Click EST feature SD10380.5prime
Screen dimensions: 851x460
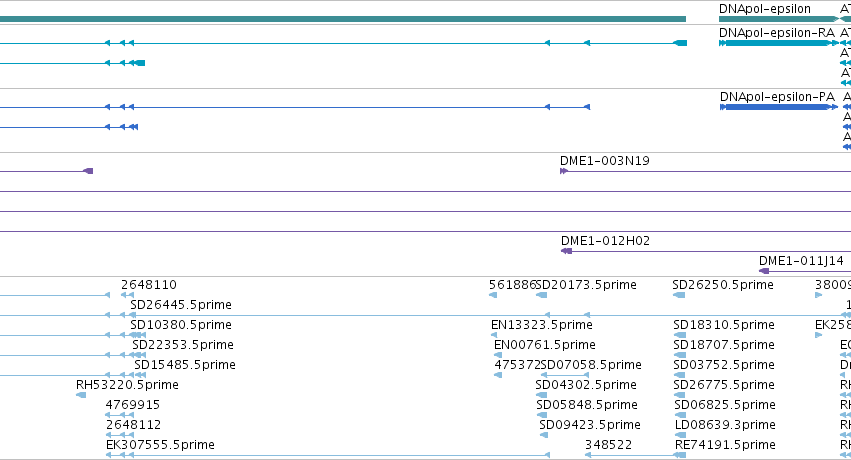pyautogui.click(x=181, y=325)
